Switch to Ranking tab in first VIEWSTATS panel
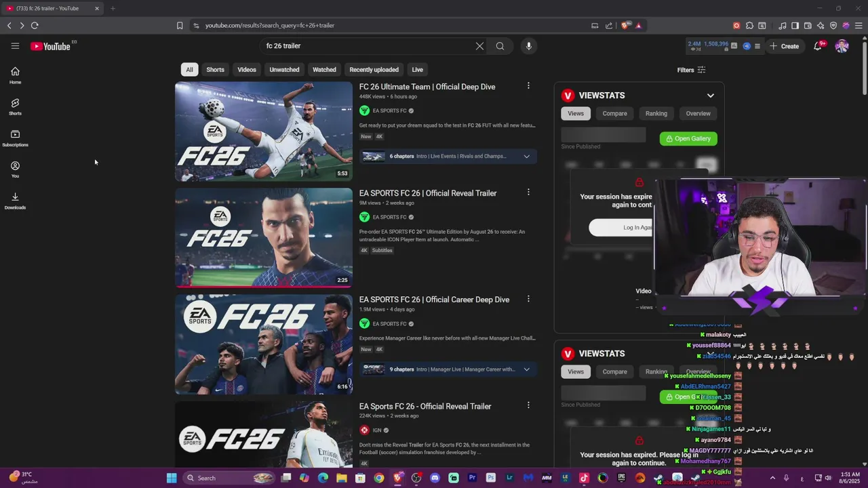This screenshot has height=488, width=868. (x=656, y=113)
